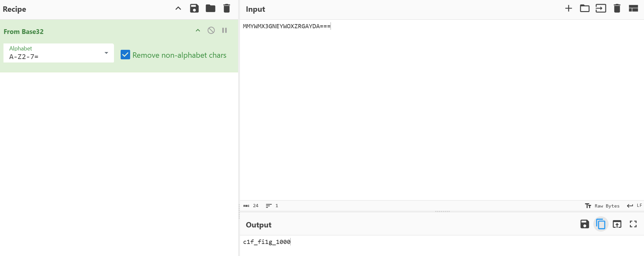Clear input and output trash icon

(x=617, y=9)
